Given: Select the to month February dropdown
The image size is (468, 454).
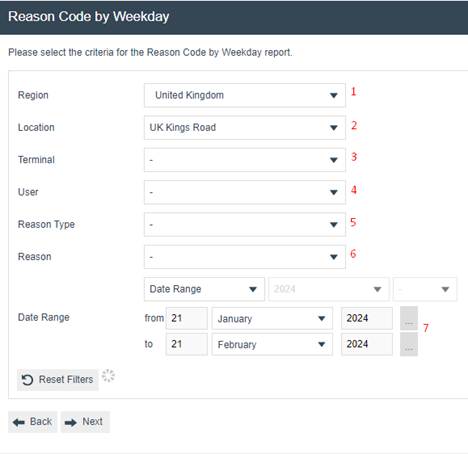Looking at the screenshot, I should tap(272, 344).
